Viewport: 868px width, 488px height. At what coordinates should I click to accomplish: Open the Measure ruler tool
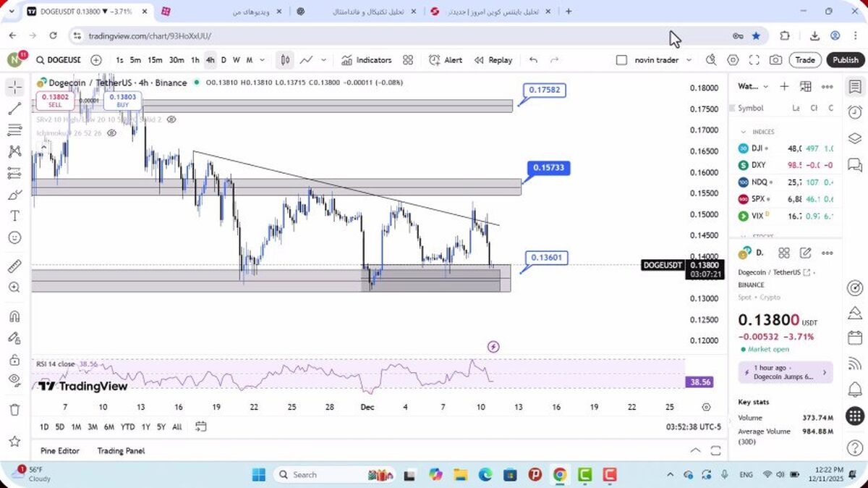14,266
